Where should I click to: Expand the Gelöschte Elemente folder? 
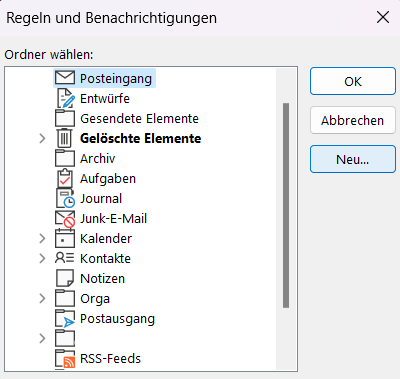coord(42,138)
